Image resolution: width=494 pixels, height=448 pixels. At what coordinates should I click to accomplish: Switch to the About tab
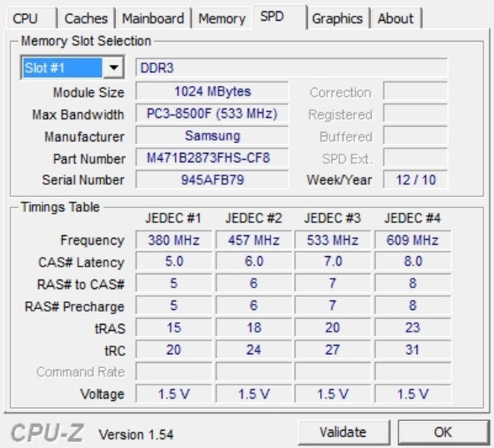[395, 19]
